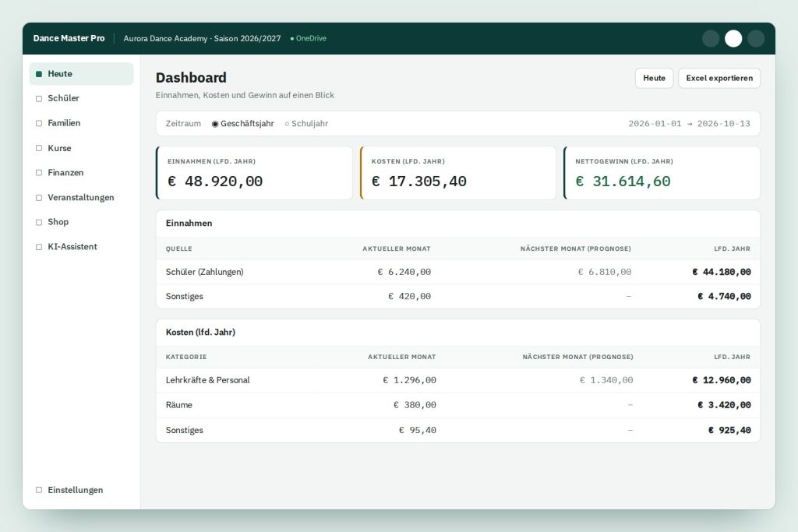The image size is (798, 532).
Task: Go to the Familien section
Action: pyautogui.click(x=81, y=123)
